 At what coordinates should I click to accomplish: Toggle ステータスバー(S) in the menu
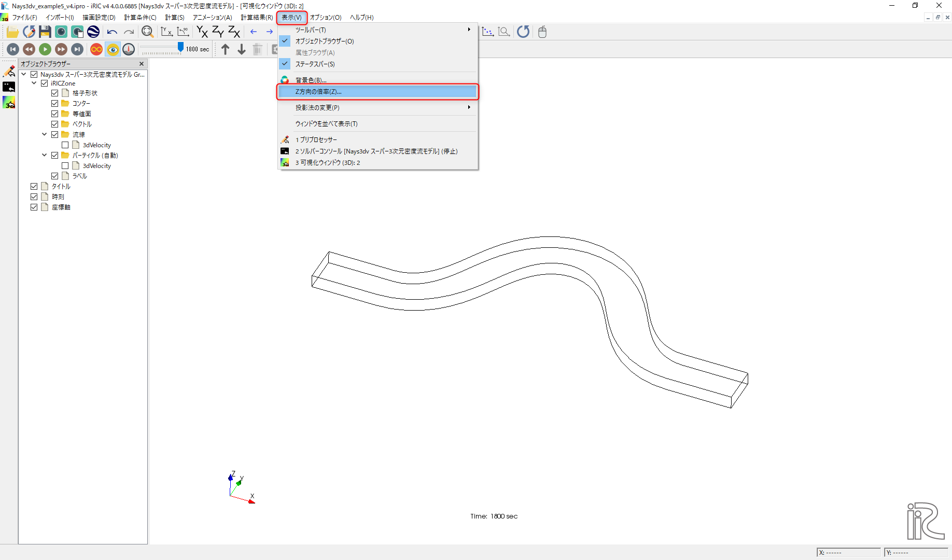pos(378,64)
